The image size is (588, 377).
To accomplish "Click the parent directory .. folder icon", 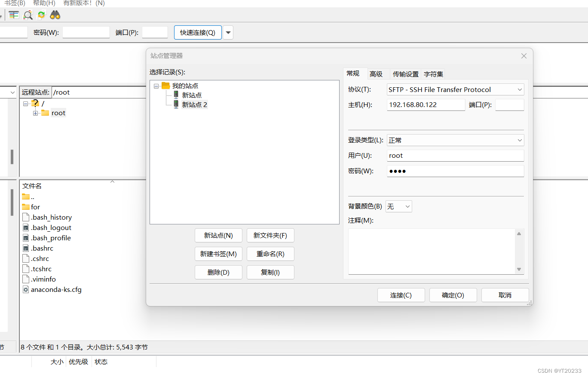I will pyautogui.click(x=26, y=196).
